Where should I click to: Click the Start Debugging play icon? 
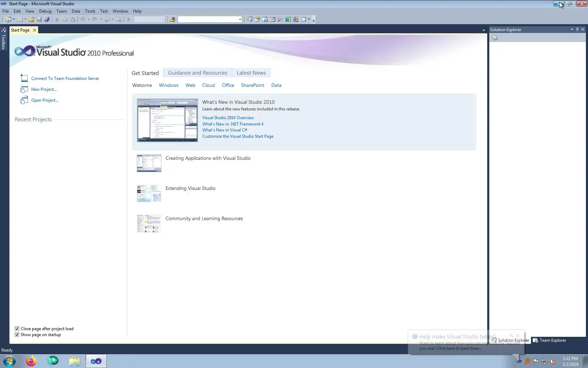pyautogui.click(x=128, y=20)
